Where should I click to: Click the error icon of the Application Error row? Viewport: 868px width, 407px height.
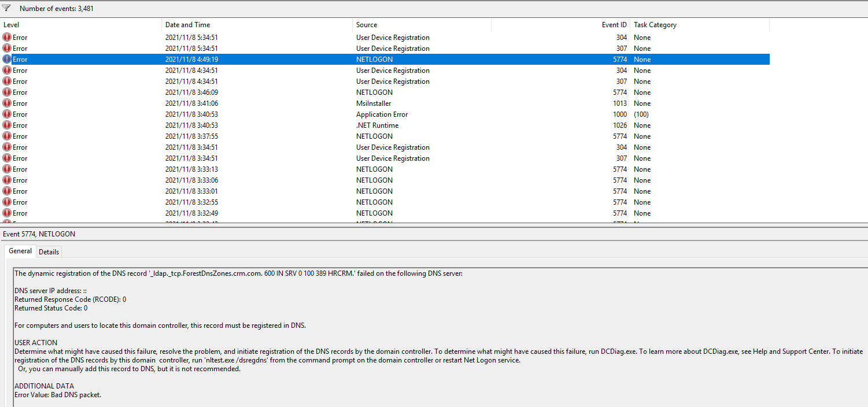pos(7,114)
